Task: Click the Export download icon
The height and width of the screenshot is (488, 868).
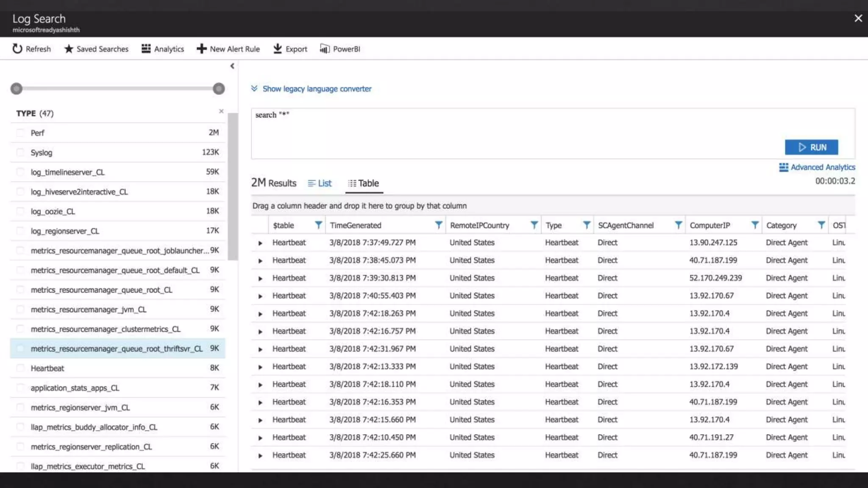Action: [278, 49]
